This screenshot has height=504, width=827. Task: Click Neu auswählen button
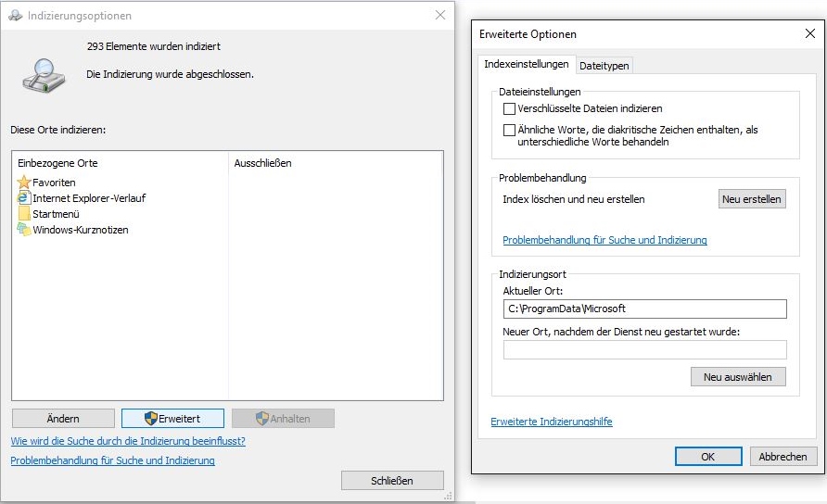tap(738, 377)
